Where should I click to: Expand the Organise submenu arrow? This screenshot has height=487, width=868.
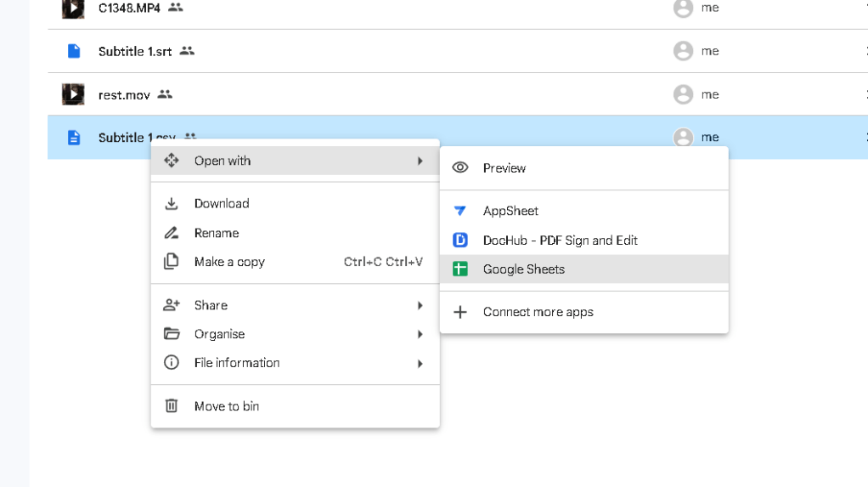[420, 334]
